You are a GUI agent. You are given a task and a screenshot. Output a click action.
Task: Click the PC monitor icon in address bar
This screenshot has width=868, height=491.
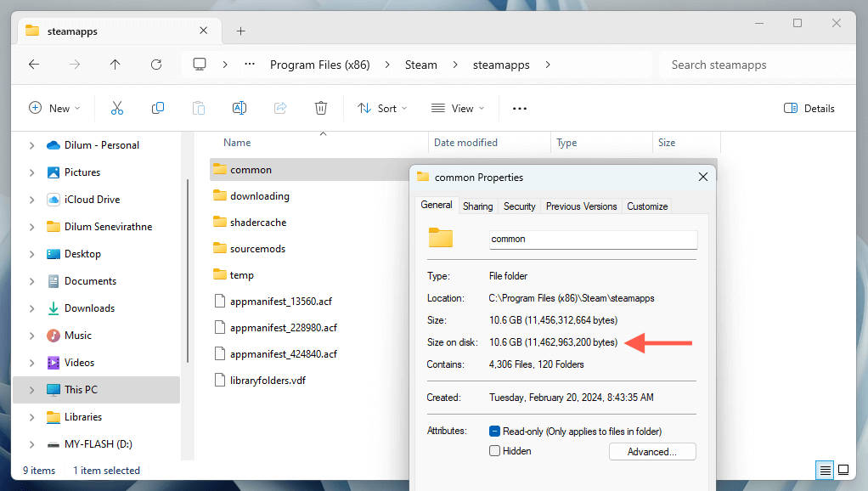click(200, 65)
